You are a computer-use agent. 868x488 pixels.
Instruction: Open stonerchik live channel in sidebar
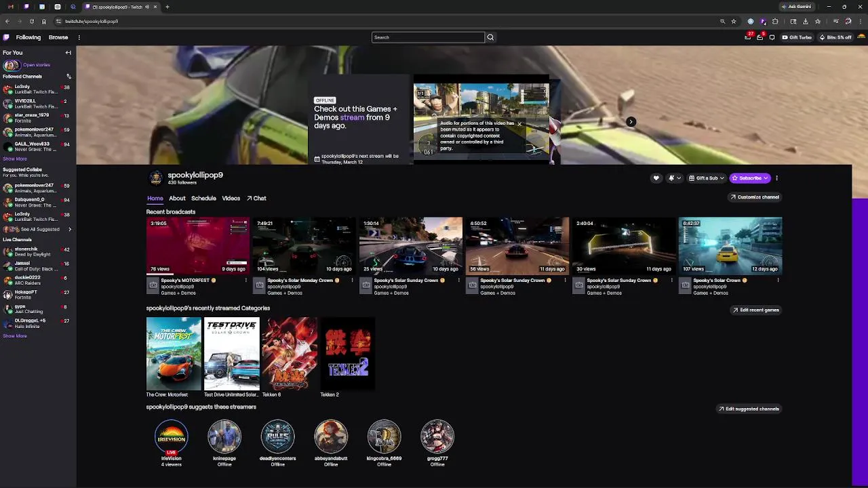point(37,251)
